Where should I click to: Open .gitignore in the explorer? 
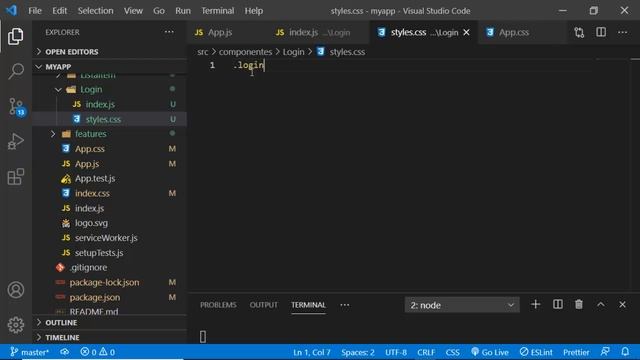88,267
